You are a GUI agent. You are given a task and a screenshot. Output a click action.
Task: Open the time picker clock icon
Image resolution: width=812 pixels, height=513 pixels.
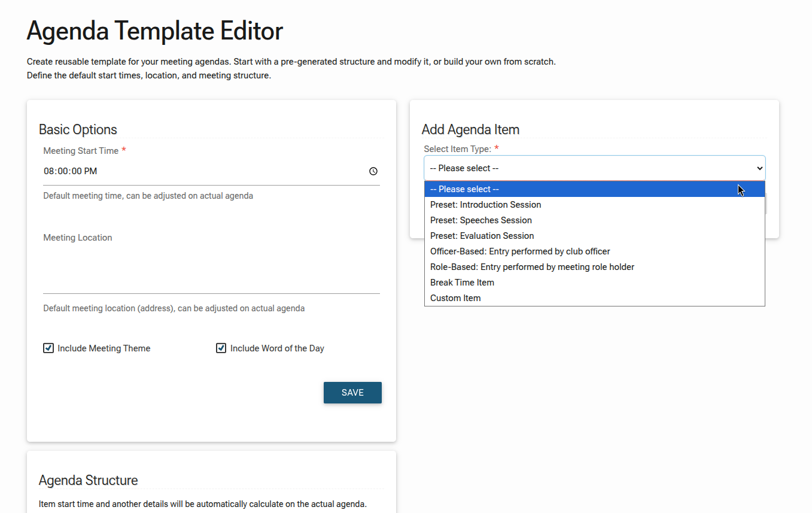373,171
